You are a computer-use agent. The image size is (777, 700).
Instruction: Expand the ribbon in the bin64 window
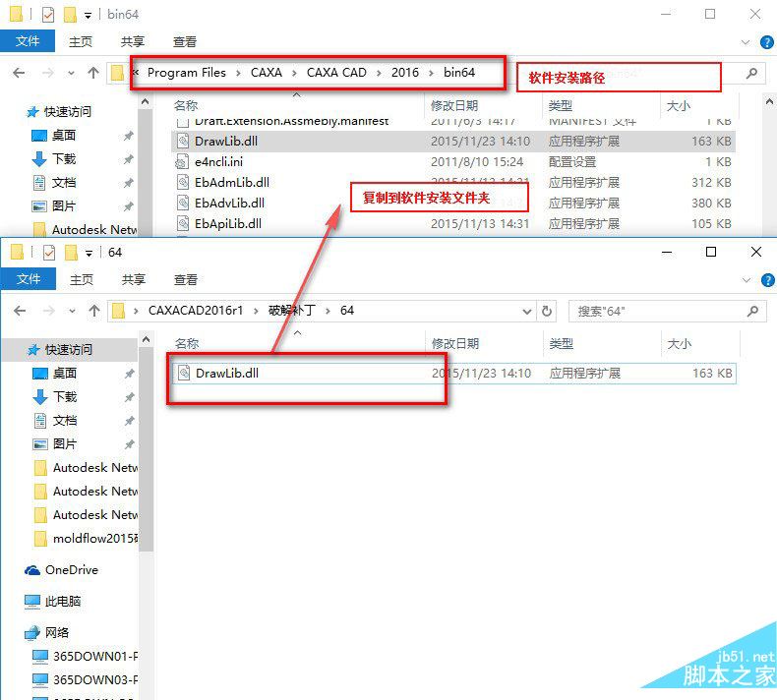[x=745, y=42]
